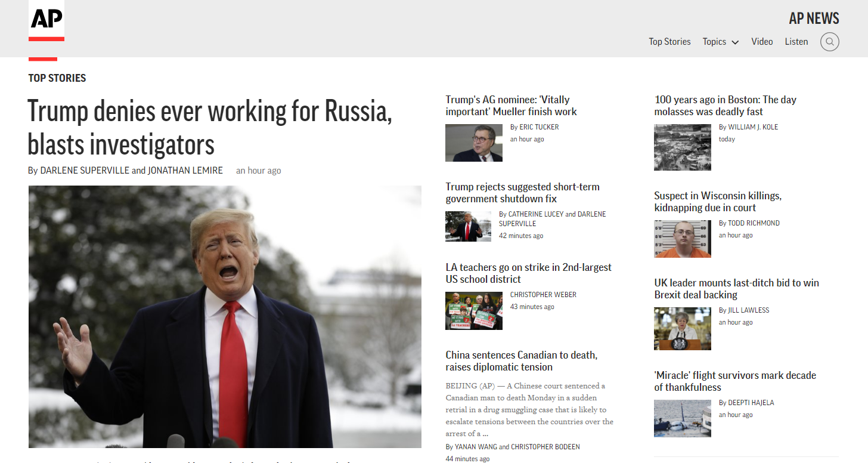Click byline CHRISTOPHER BODEEN

(x=545, y=447)
